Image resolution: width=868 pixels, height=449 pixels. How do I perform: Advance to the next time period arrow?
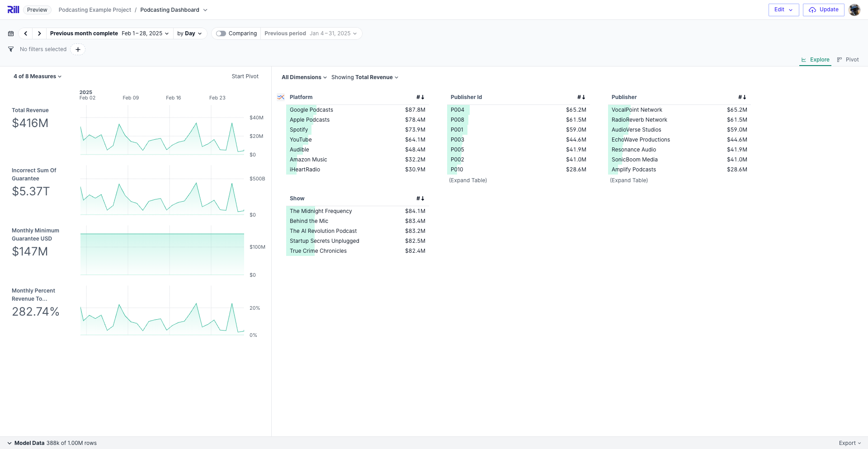[39, 33]
